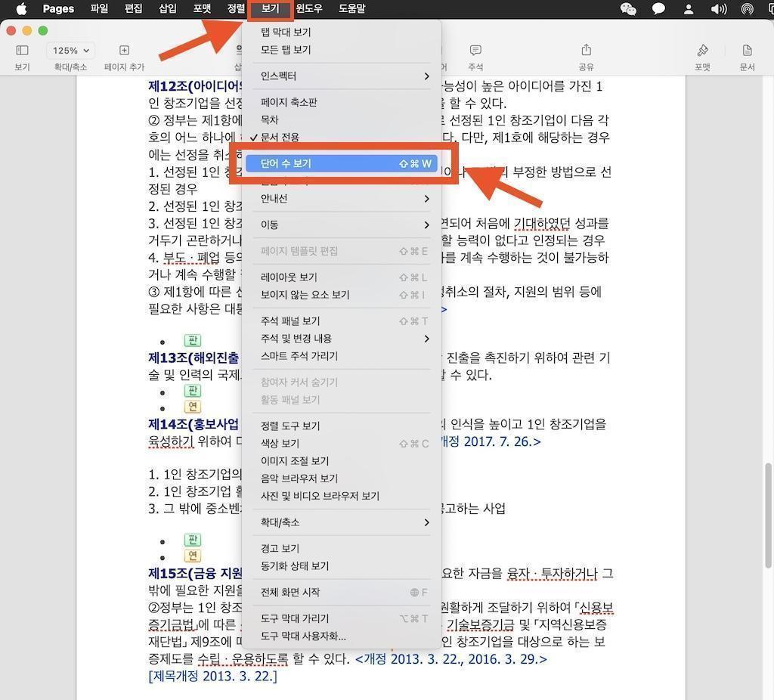The width and height of the screenshot is (774, 700).
Task: Click the 판 badge above 제13조
Action: pyautogui.click(x=193, y=340)
